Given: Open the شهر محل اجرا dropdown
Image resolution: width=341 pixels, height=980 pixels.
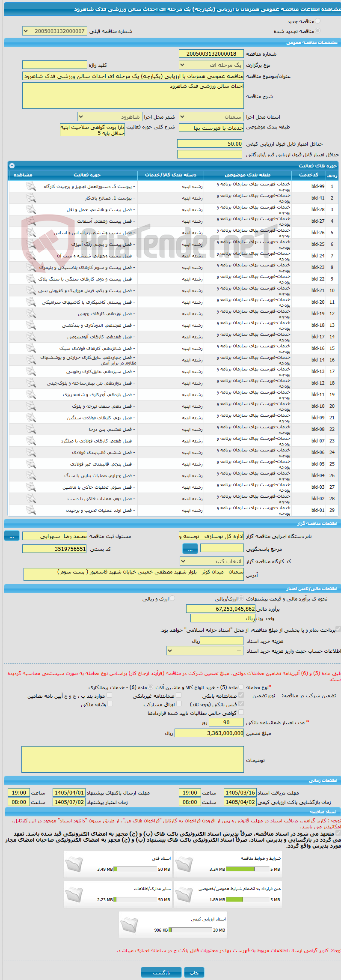Looking at the screenshot, I should pyautogui.click(x=110, y=117).
